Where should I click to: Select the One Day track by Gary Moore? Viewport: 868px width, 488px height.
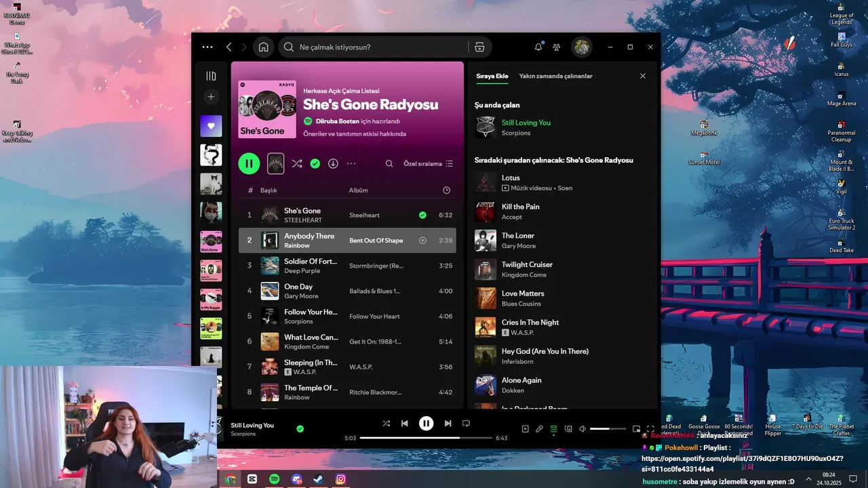pos(347,291)
